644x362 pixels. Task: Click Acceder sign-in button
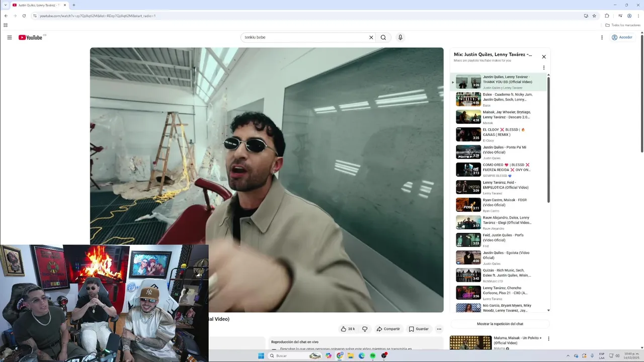click(x=622, y=37)
